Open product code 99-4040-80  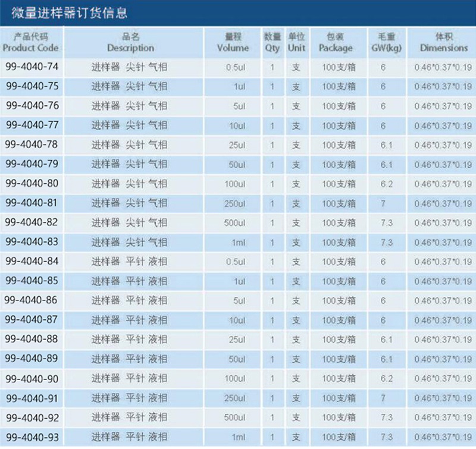pos(32,184)
